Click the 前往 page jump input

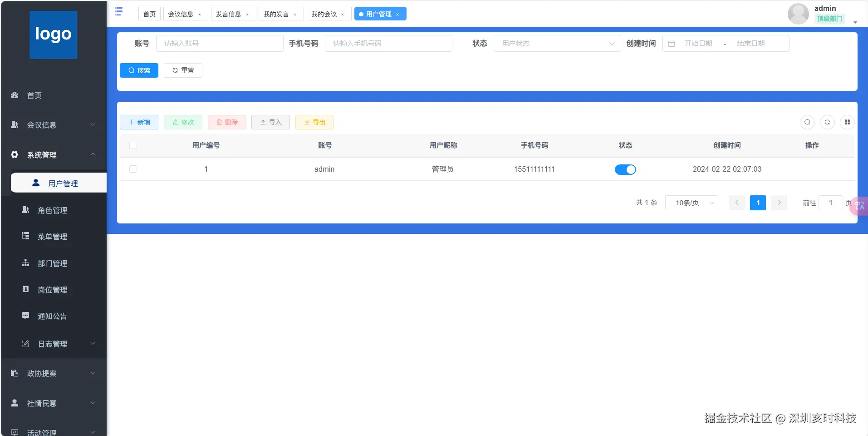(x=830, y=203)
